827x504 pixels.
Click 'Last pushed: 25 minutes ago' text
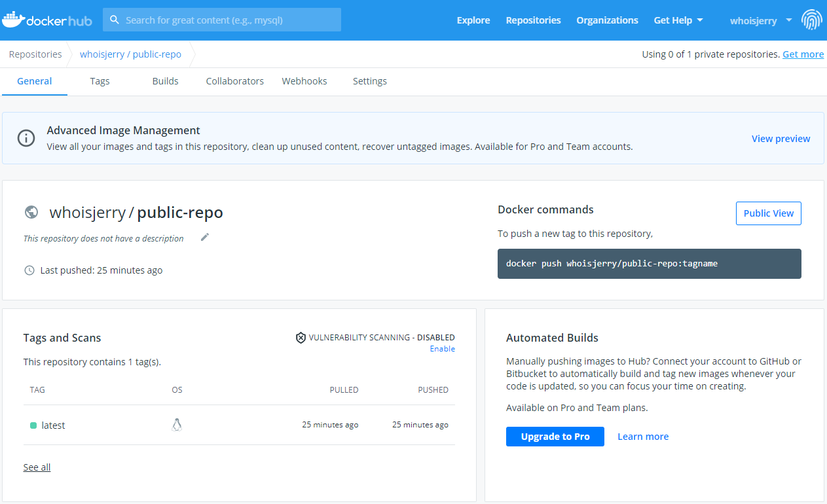[x=101, y=270]
